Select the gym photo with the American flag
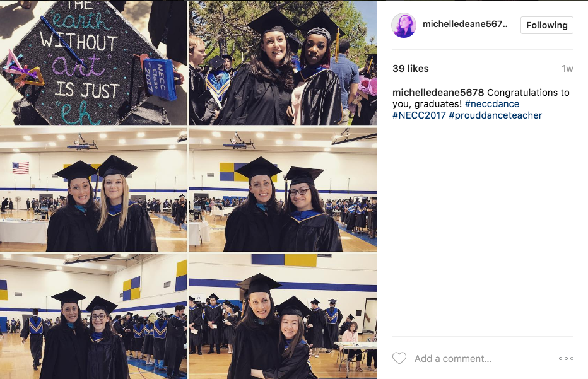The width and height of the screenshot is (588, 379). [x=93, y=189]
